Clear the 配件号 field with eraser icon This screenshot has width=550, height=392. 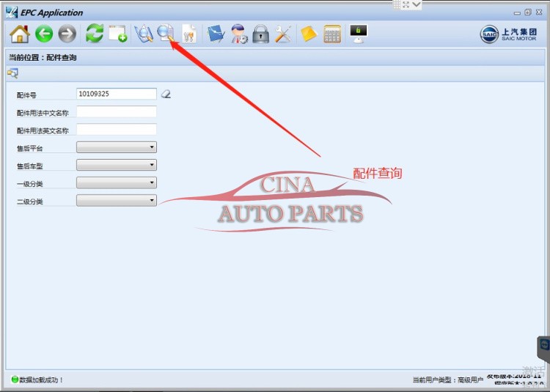click(x=166, y=95)
